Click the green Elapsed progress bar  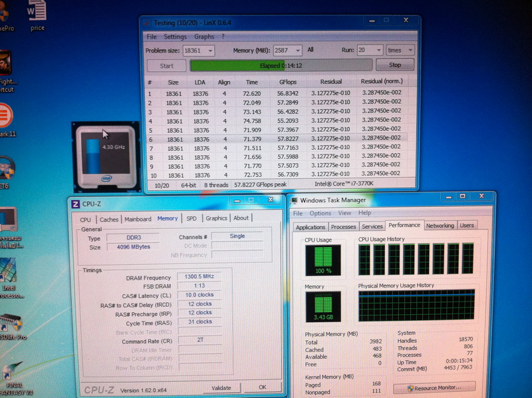pyautogui.click(x=281, y=66)
